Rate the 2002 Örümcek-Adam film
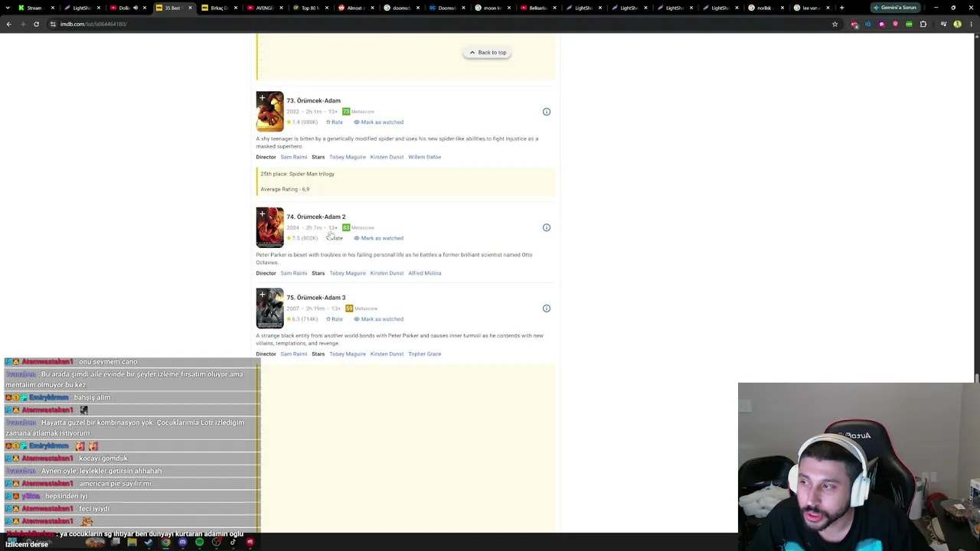 click(335, 122)
